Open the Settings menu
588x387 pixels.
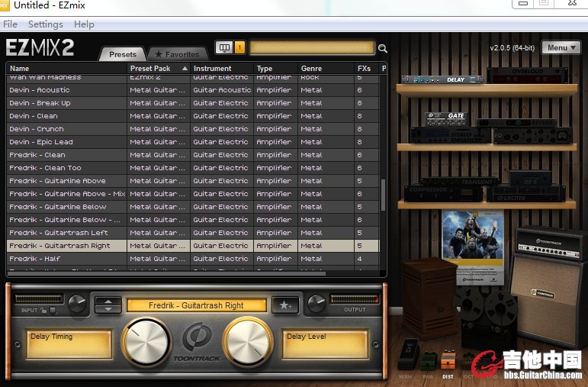45,24
